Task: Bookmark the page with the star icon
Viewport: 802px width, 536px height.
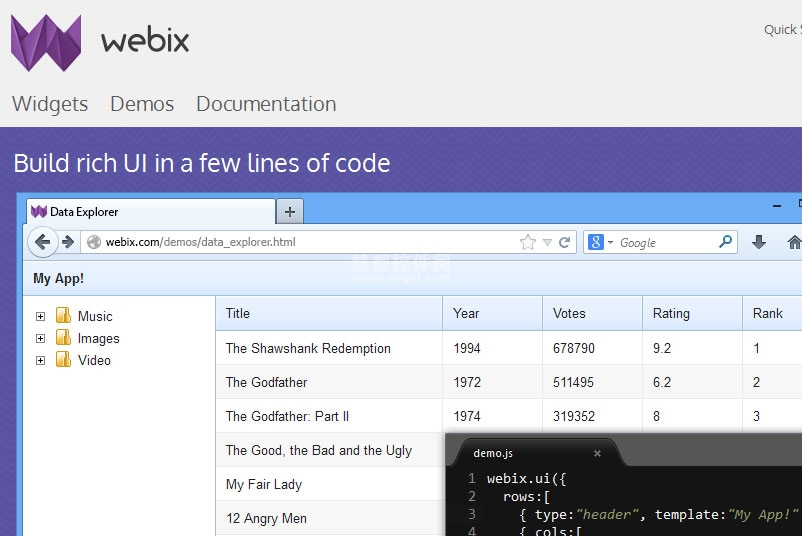Action: tap(528, 242)
